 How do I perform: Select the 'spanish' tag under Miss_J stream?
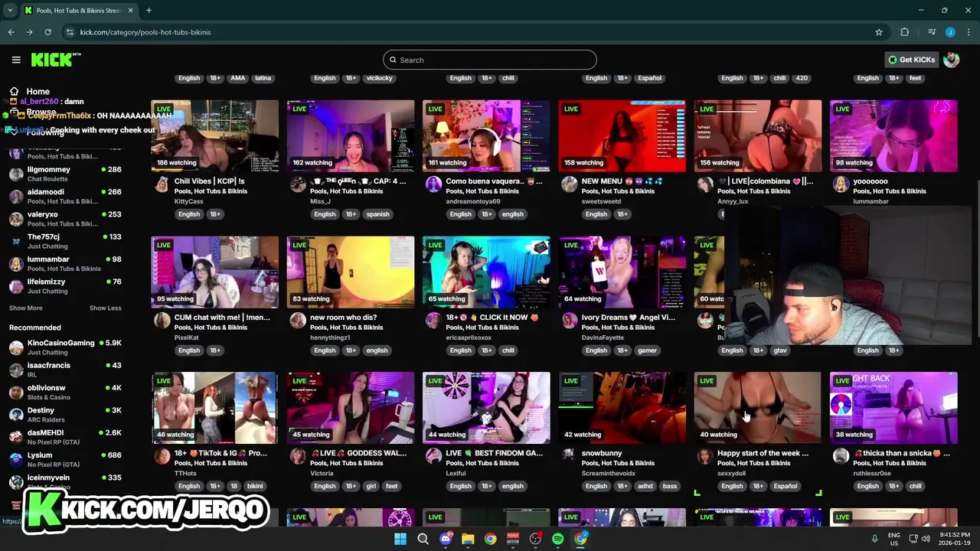pos(377,214)
